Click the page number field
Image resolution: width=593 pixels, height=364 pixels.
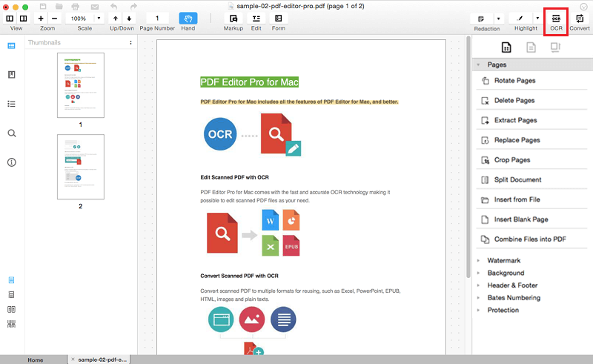[157, 18]
